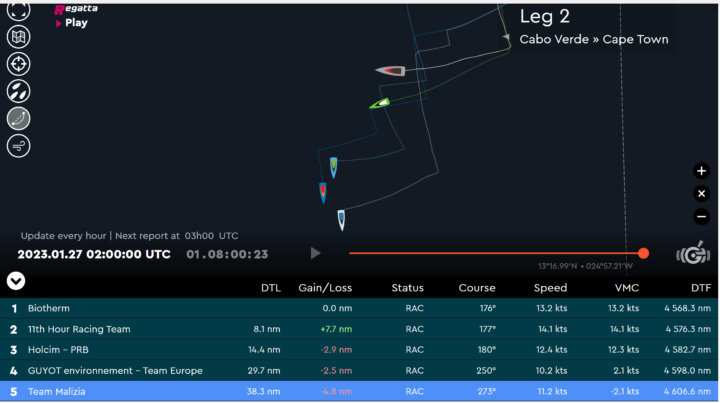Select the 11th Hour Racing Team row

tap(359, 329)
